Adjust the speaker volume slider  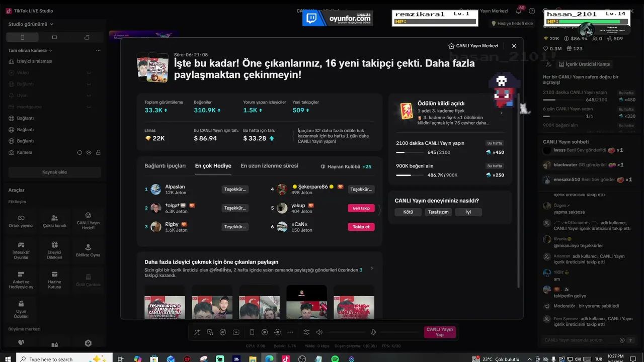click(x=346, y=332)
